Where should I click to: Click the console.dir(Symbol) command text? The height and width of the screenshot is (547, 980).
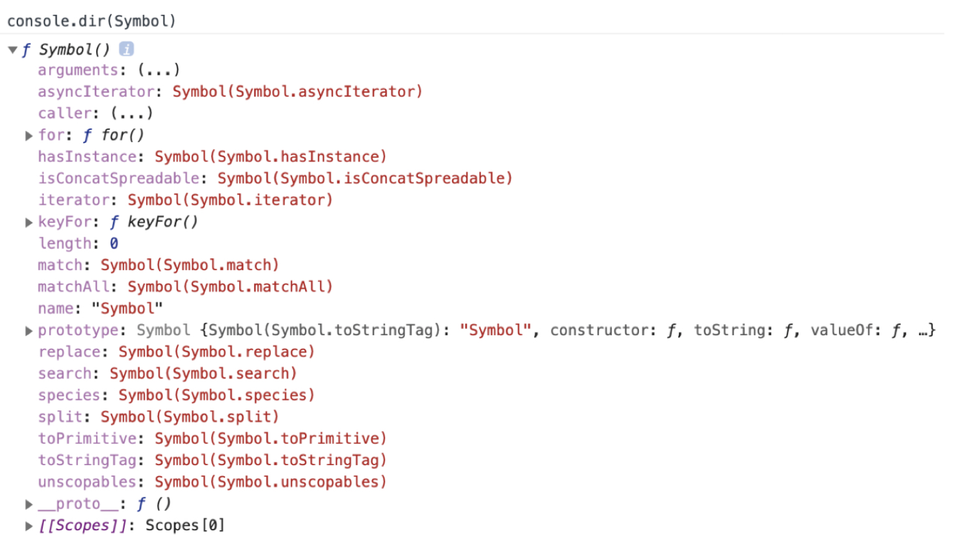pyautogui.click(x=91, y=21)
